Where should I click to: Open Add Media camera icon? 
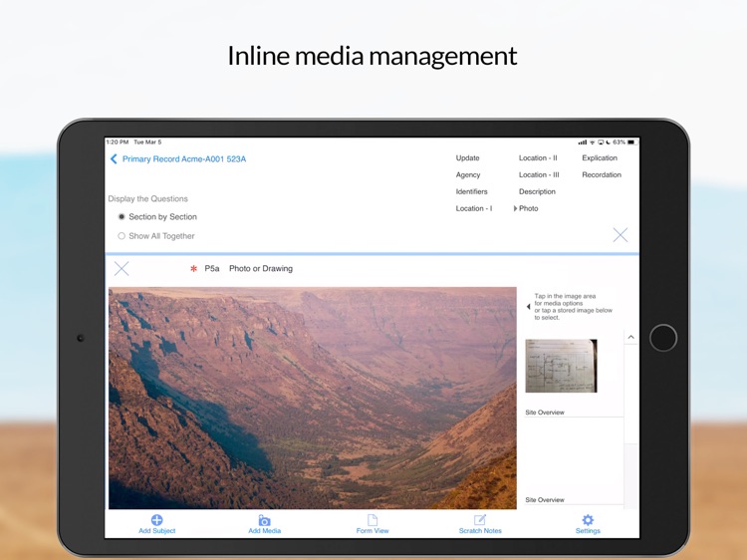(264, 520)
